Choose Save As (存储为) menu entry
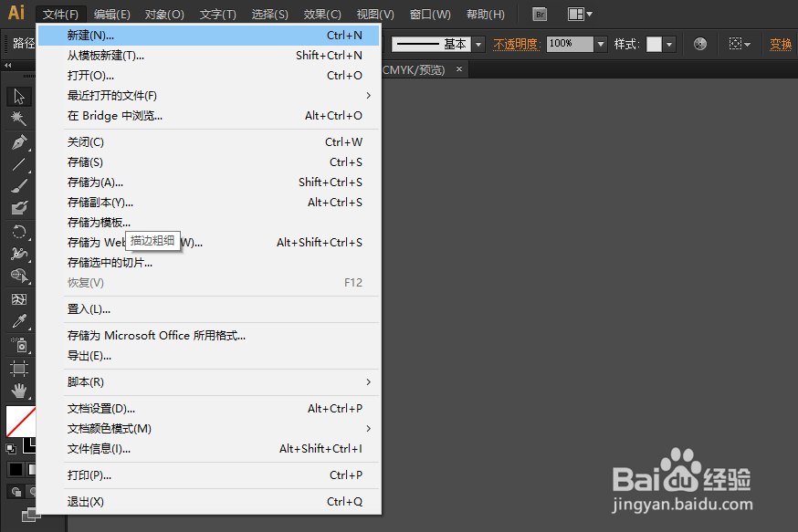 pyautogui.click(x=209, y=183)
